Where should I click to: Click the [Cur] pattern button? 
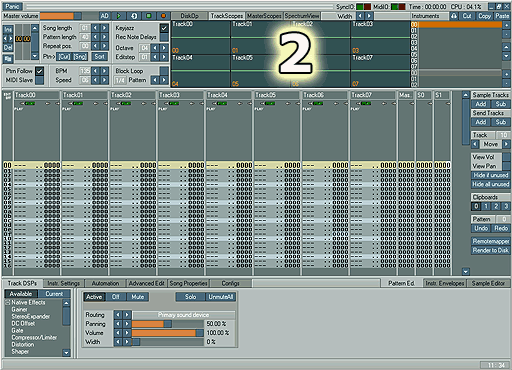tap(64, 56)
